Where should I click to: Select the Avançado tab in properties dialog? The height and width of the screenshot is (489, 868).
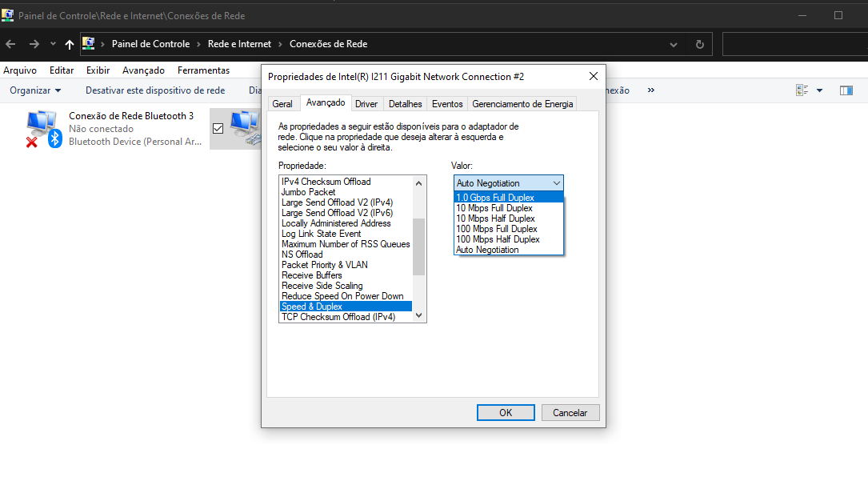(x=326, y=102)
